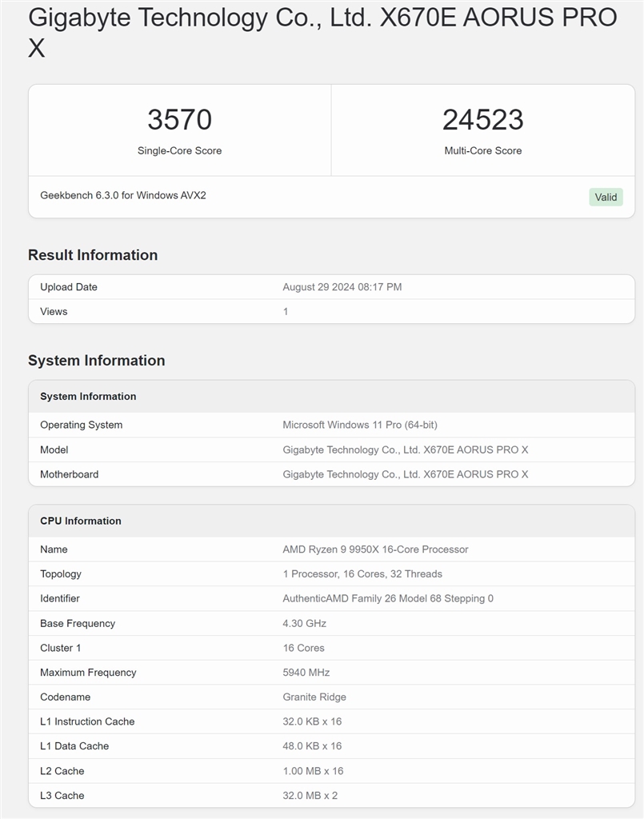
Task: Click the L3 Cache 32.0 MB x 2 value
Action: (x=311, y=795)
